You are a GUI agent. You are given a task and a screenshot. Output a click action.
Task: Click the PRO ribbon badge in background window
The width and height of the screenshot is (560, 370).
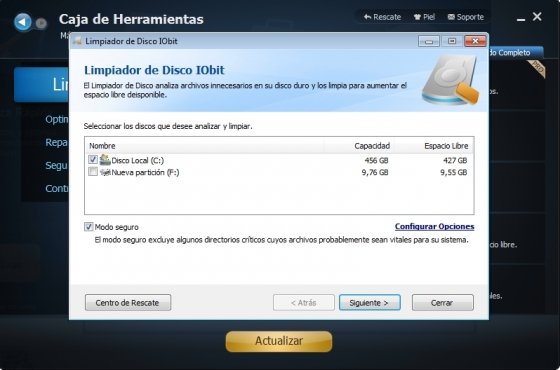coord(537,69)
